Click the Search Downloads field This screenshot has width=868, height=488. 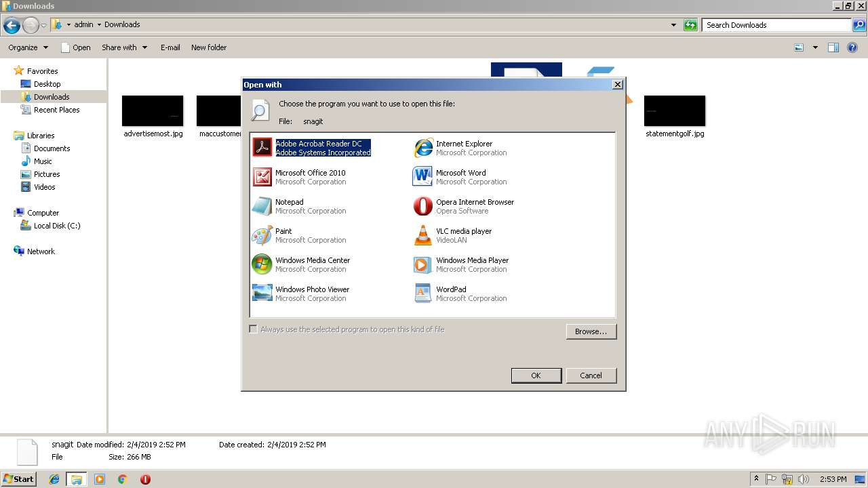coord(777,25)
